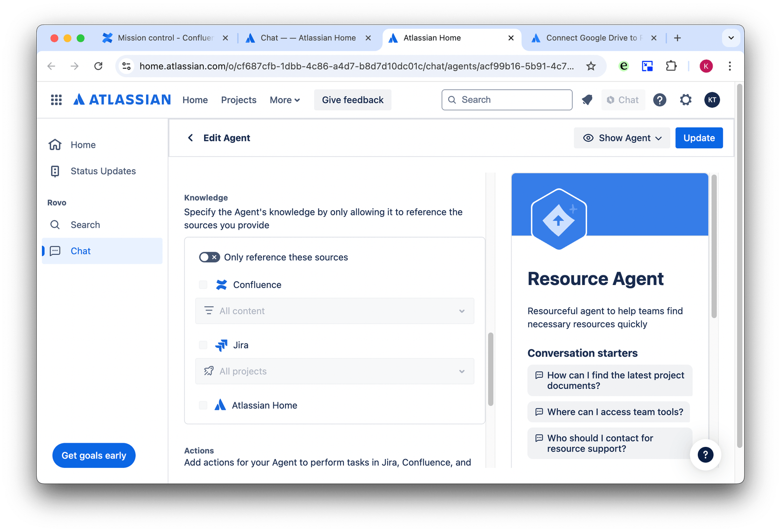Expand the All projects dropdown
The image size is (781, 532).
click(335, 372)
